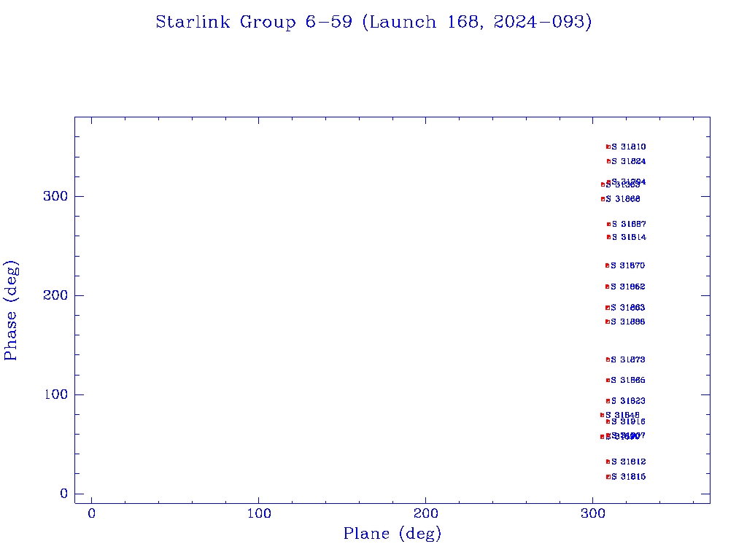This screenshot has width=747, height=560.
Task: Click the red marker beside S 31886
Action: click(x=608, y=322)
